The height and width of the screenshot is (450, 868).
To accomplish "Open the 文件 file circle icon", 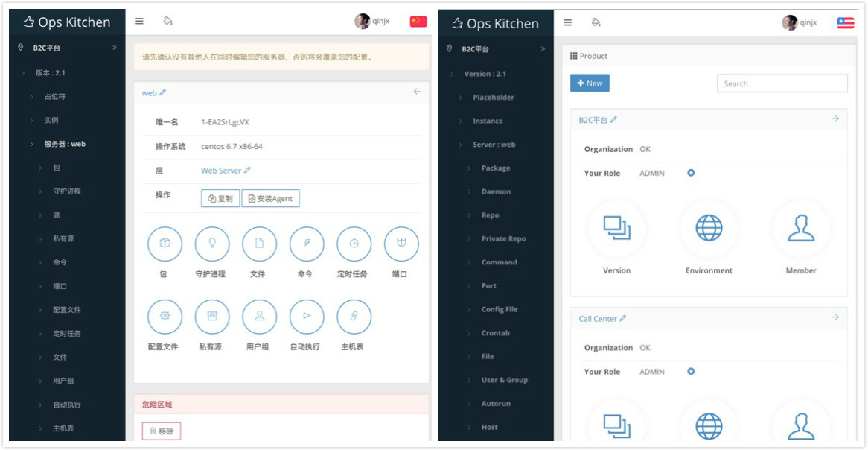I will pos(260,244).
